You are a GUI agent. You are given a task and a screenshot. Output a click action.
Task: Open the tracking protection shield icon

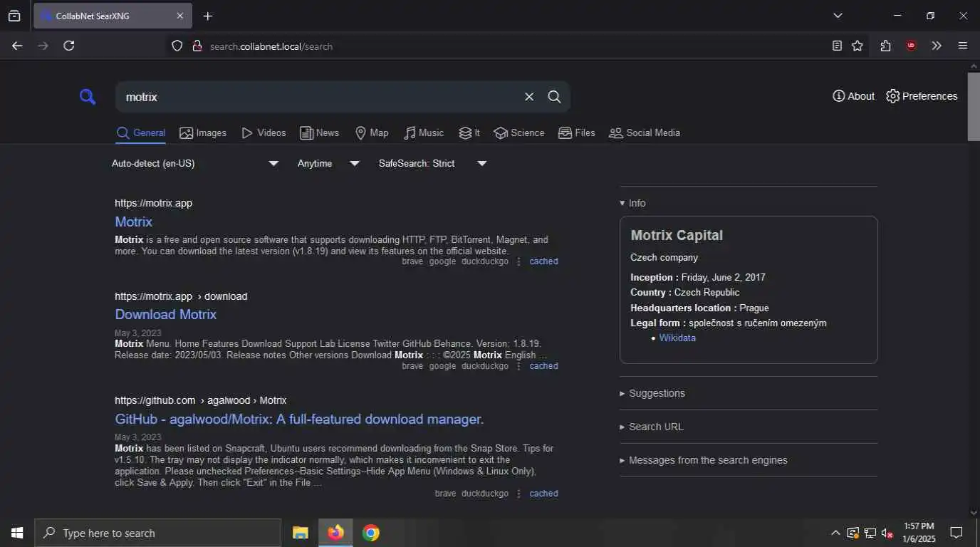pos(177,46)
